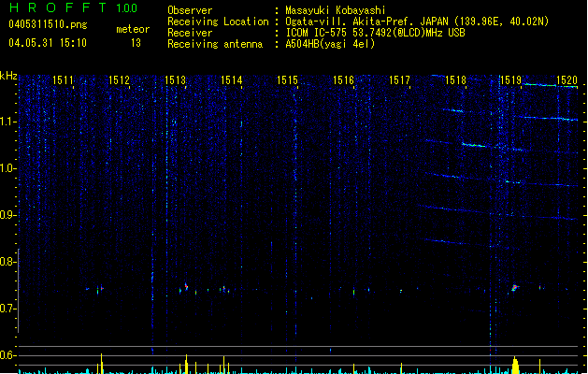
Task: Click the 1513 time marker
Action: [x=175, y=80]
